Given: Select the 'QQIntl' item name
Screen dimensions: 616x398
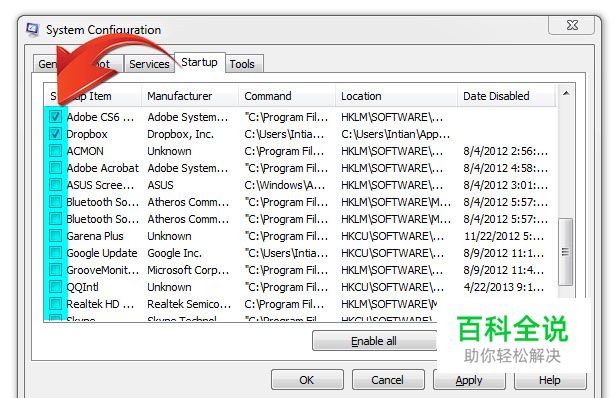Looking at the screenshot, I should coord(82,287).
